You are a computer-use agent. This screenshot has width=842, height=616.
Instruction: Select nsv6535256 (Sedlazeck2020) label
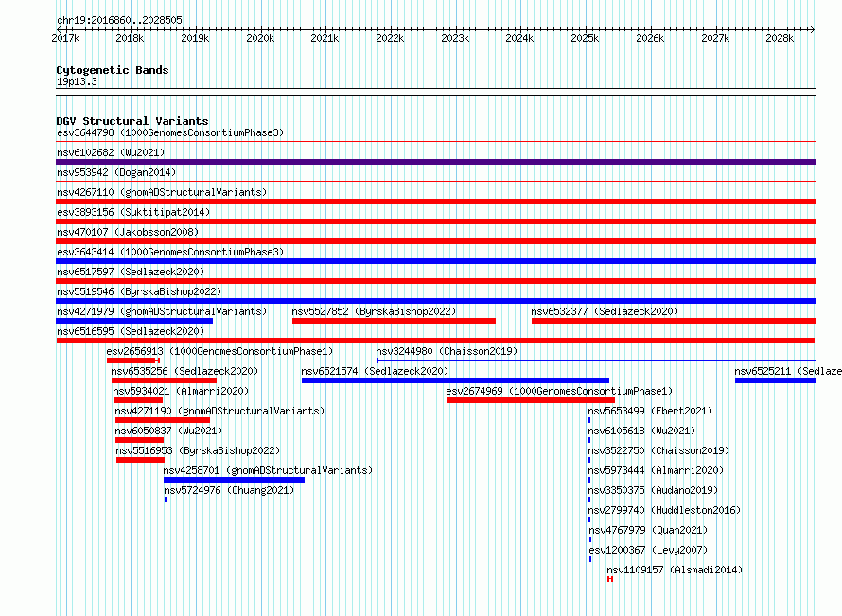tap(184, 371)
